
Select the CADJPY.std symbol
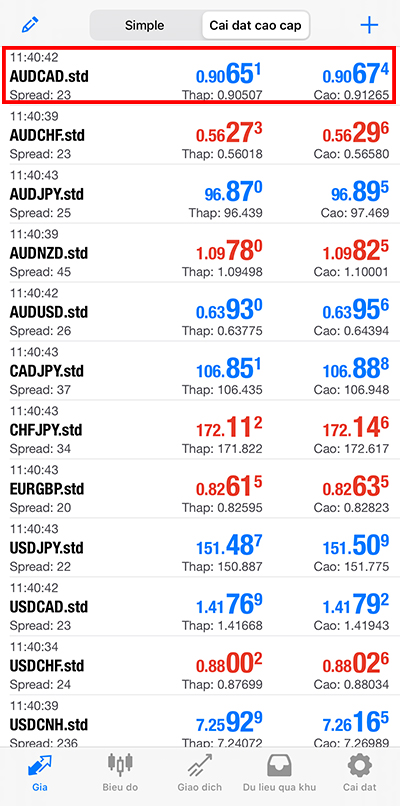pyautogui.click(x=46, y=371)
